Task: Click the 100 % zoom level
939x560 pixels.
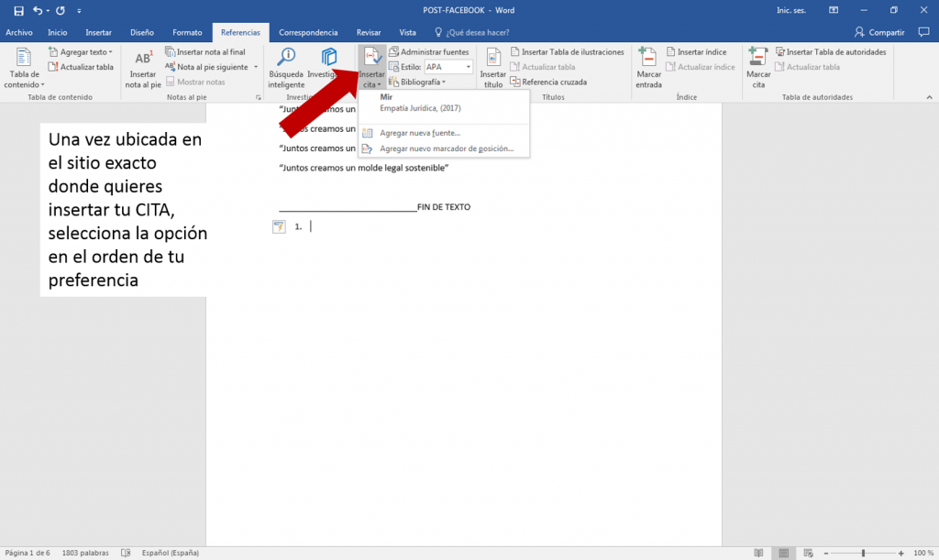Action: click(x=922, y=553)
